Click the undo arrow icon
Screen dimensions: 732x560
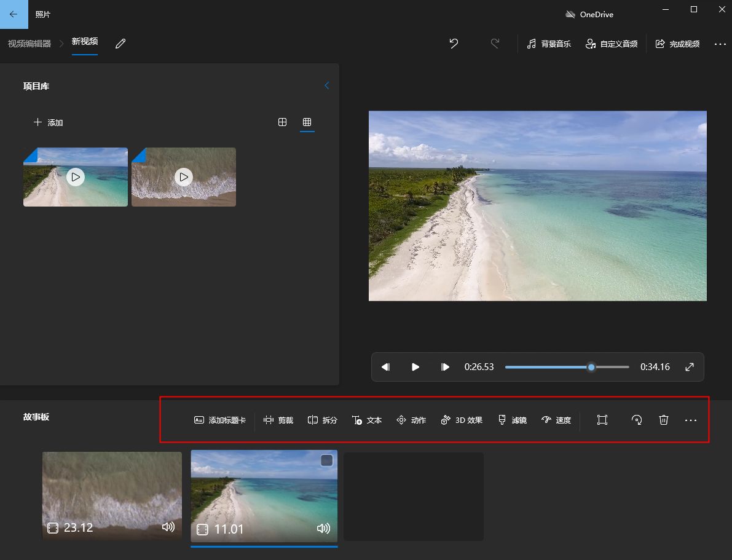(454, 44)
